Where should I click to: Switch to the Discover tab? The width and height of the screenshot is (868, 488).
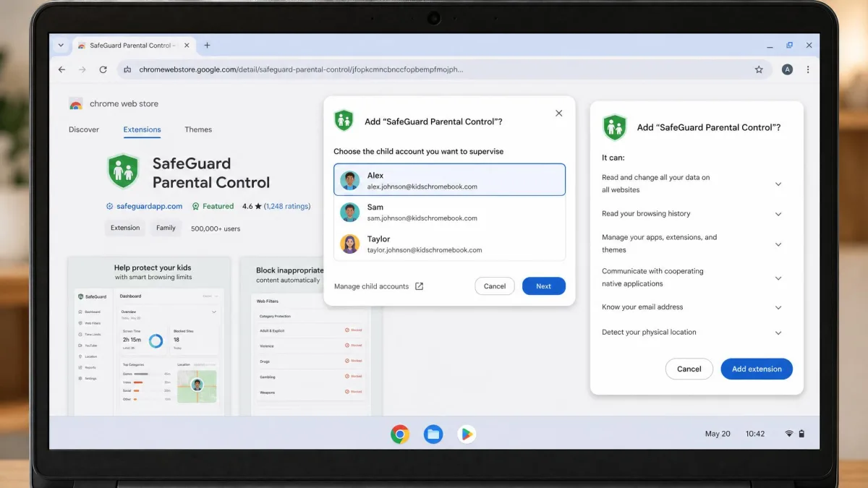[x=84, y=129]
